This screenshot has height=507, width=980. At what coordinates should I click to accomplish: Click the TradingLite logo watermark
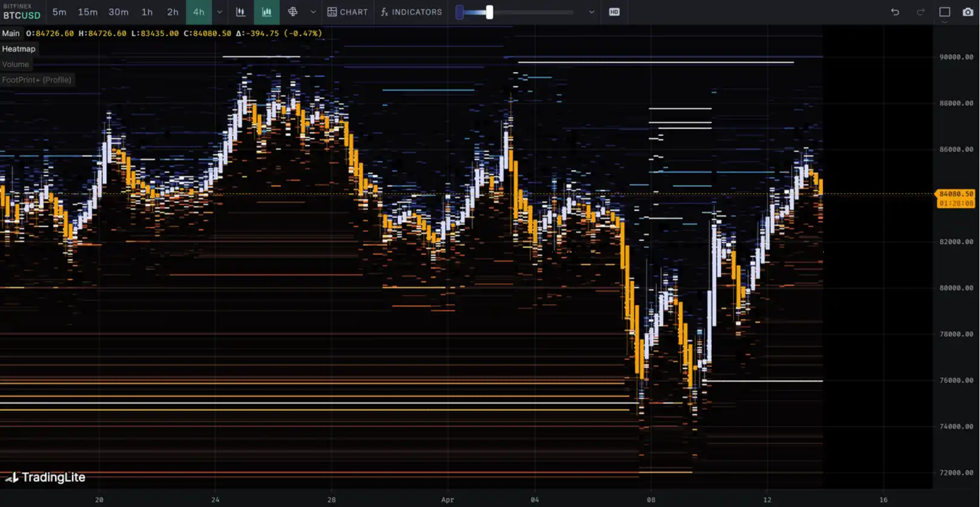click(46, 478)
